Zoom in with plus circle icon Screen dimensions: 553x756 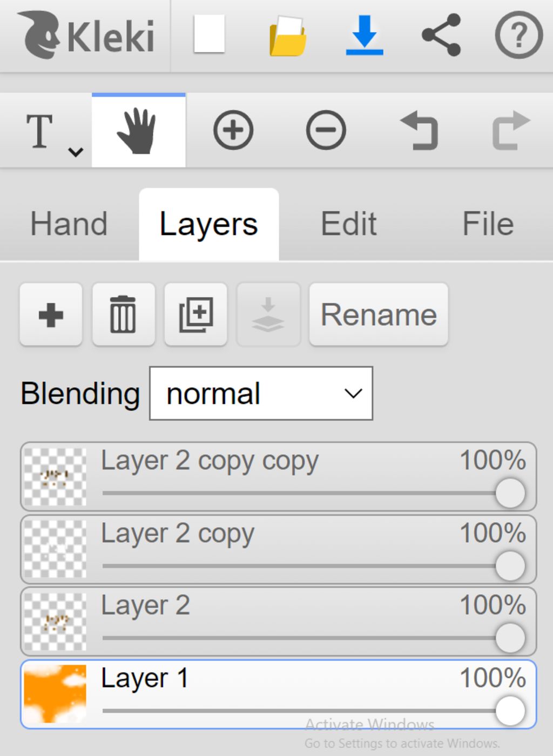[x=233, y=130]
